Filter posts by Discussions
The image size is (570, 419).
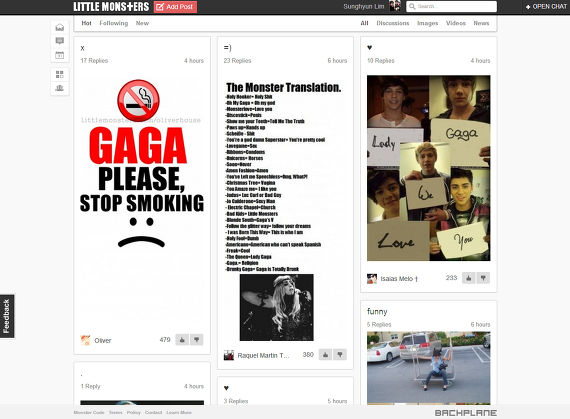[393, 23]
